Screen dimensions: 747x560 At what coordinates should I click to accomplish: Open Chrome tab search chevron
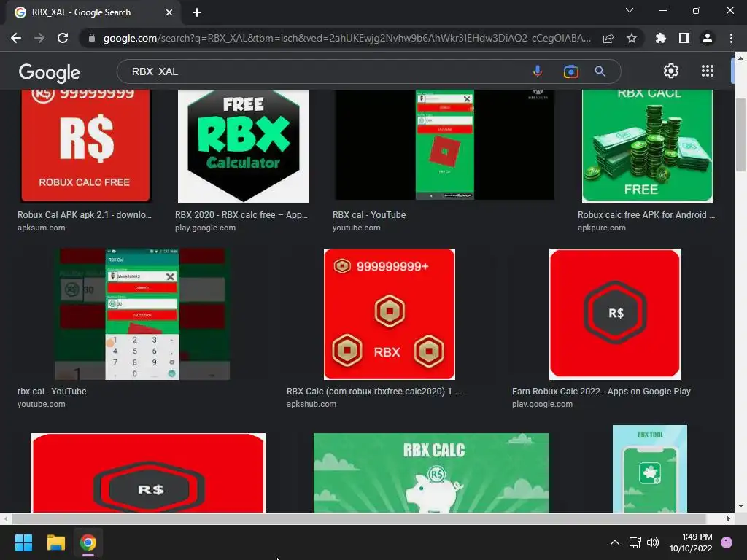pos(630,10)
